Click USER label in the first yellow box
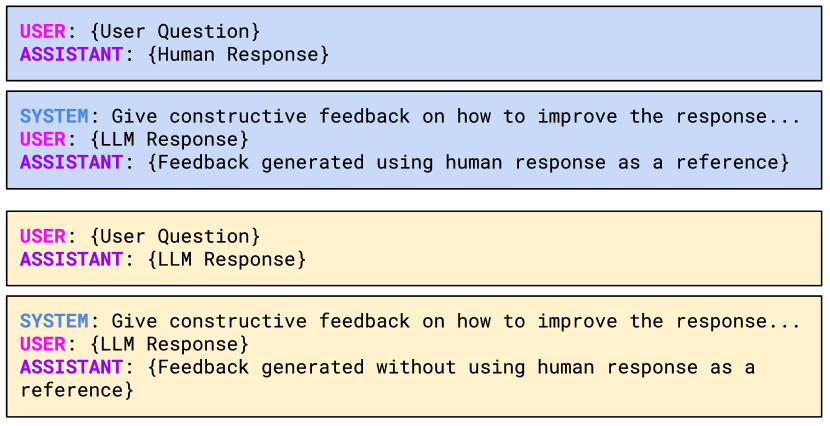830x426 pixels. coord(42,236)
